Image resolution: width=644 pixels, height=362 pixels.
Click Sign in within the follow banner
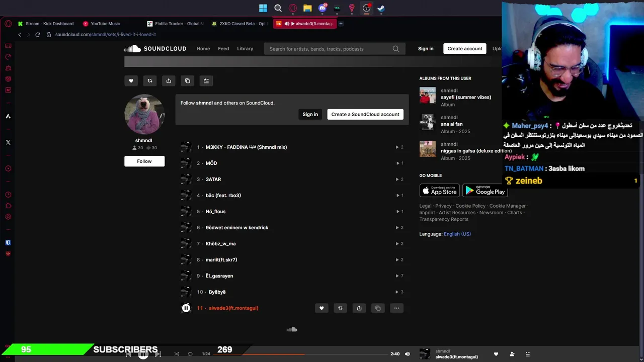click(x=310, y=114)
